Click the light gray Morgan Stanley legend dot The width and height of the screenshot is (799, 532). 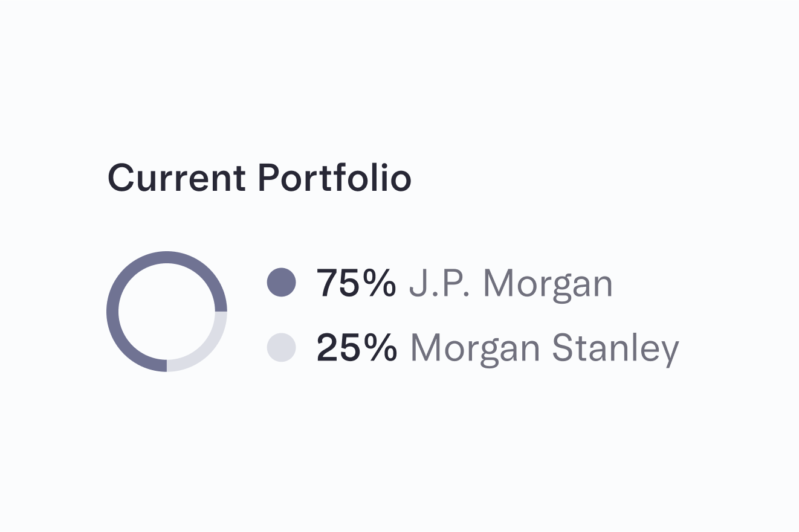pyautogui.click(x=281, y=348)
